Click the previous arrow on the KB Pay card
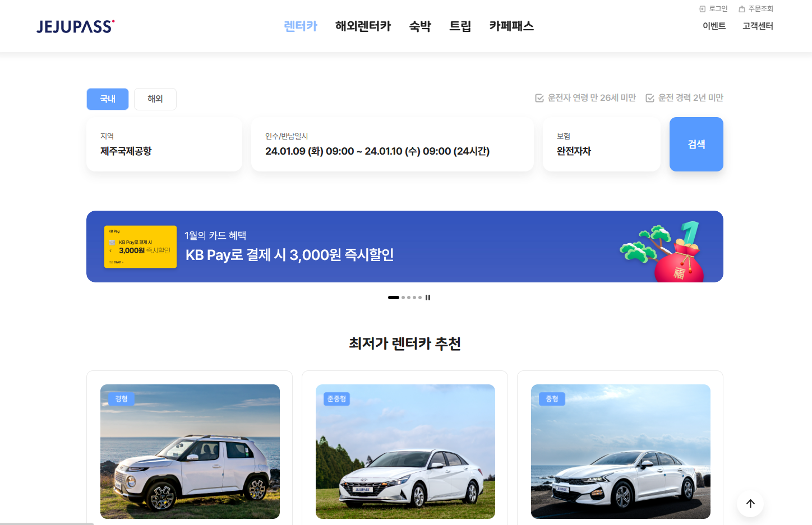The image size is (812, 525). (110, 252)
